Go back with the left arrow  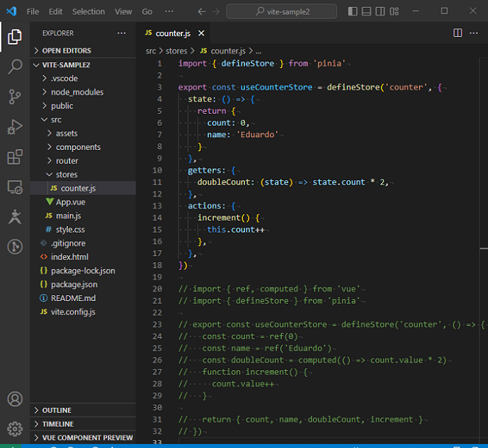pos(202,12)
